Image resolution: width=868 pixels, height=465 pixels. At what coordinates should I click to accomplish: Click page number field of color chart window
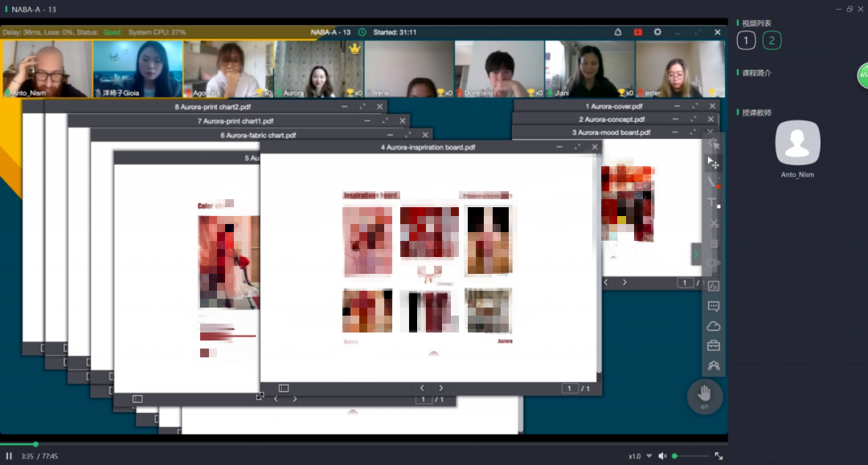point(424,399)
